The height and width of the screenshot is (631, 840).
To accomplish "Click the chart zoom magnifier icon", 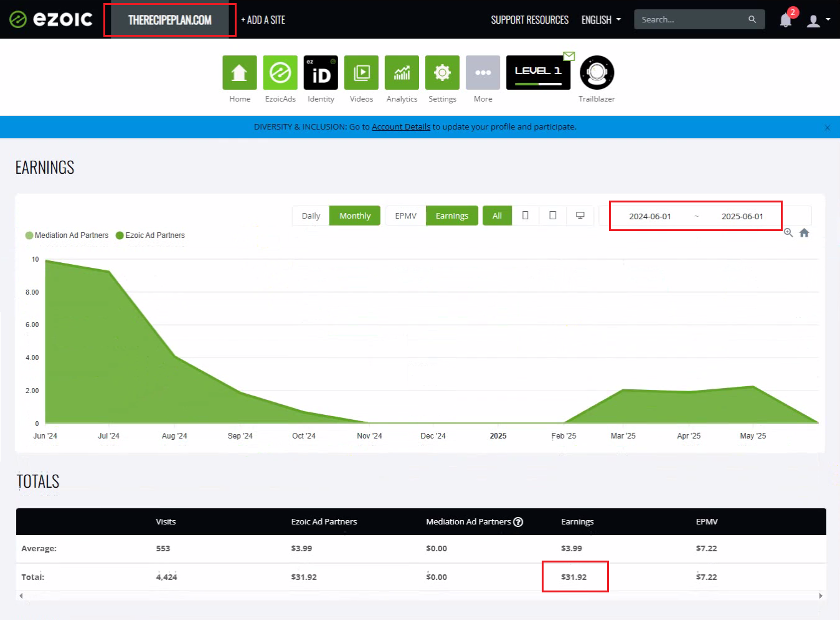I will (x=788, y=232).
